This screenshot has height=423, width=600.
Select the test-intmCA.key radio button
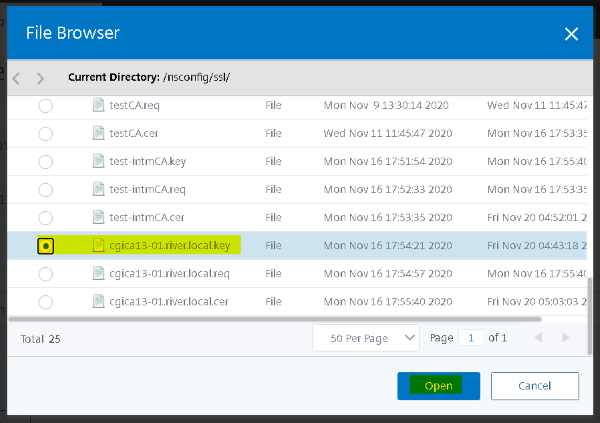46,162
